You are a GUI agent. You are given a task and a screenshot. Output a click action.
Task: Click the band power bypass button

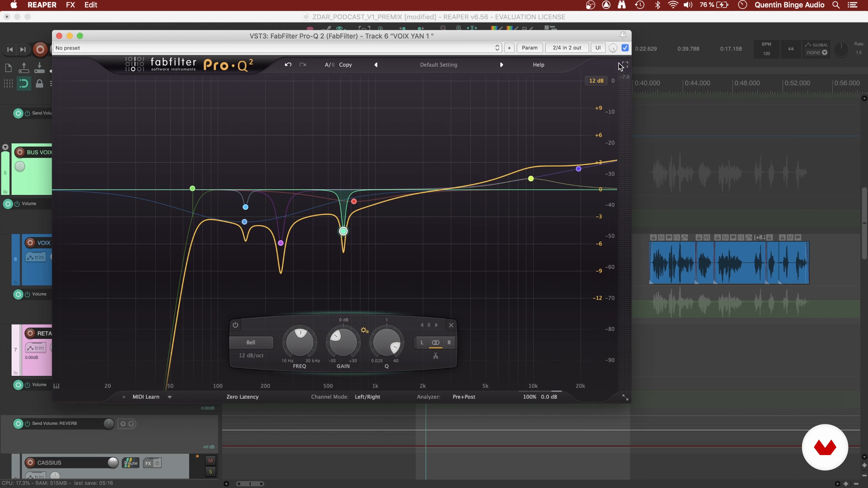(235, 325)
